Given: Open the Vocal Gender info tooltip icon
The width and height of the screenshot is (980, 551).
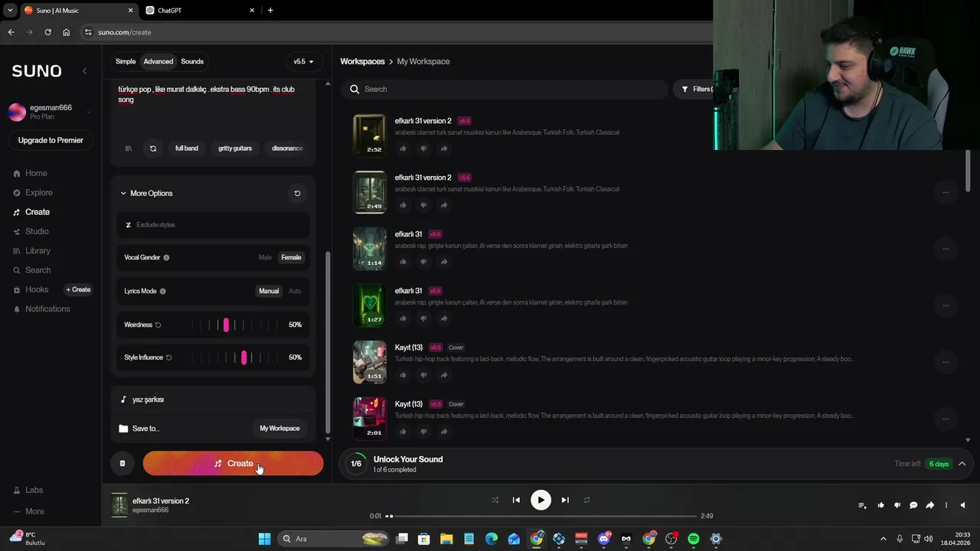Looking at the screenshot, I should (166, 258).
